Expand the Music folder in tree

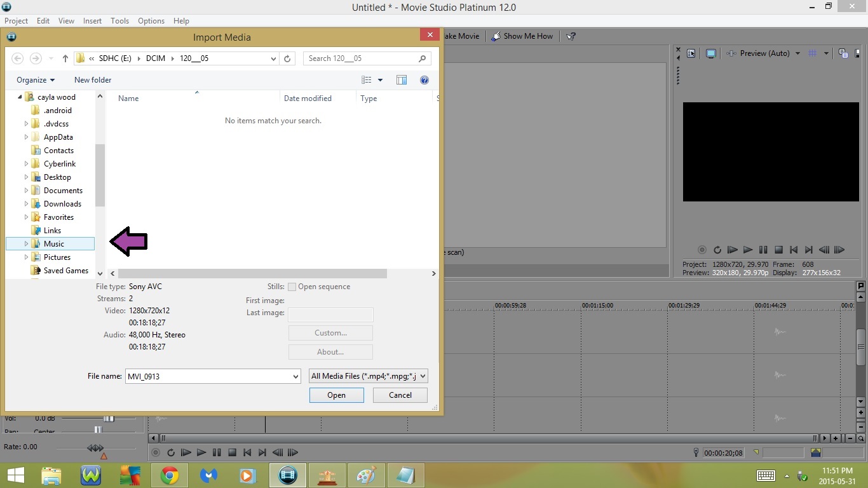27,244
